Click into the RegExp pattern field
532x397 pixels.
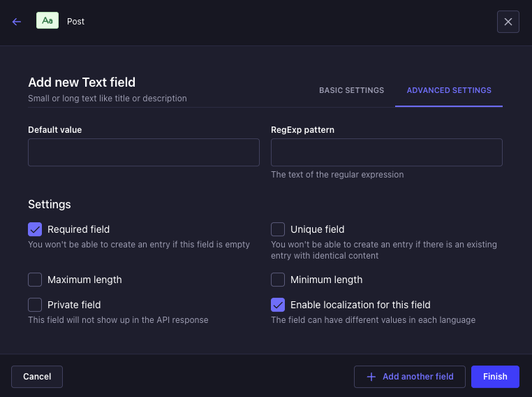(387, 152)
